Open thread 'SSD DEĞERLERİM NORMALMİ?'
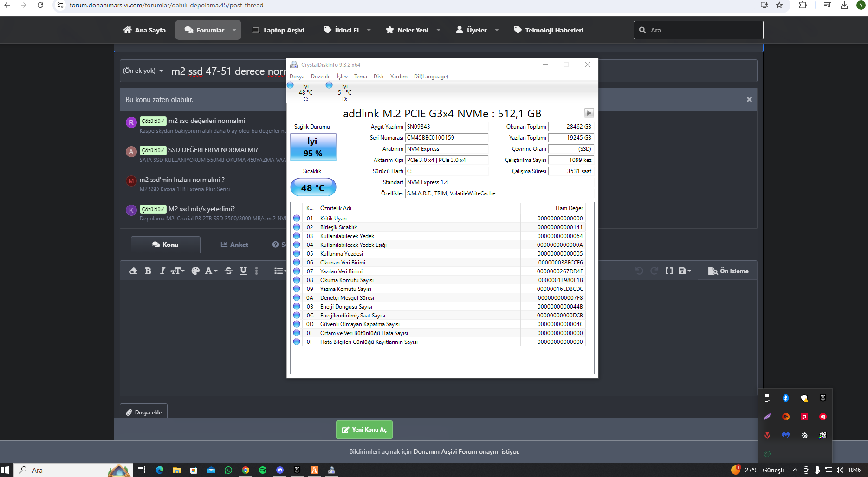 click(213, 150)
